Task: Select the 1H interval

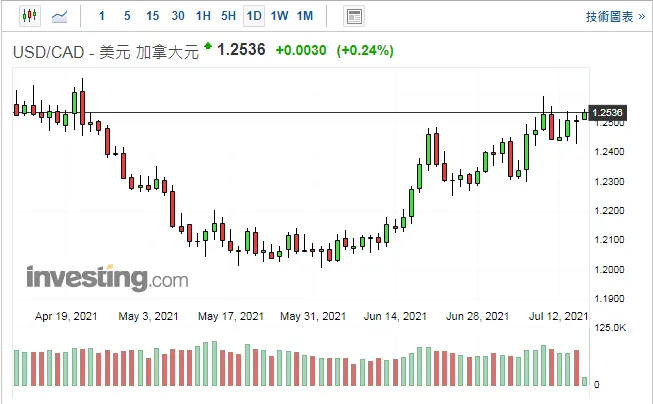Action: pyautogui.click(x=203, y=16)
